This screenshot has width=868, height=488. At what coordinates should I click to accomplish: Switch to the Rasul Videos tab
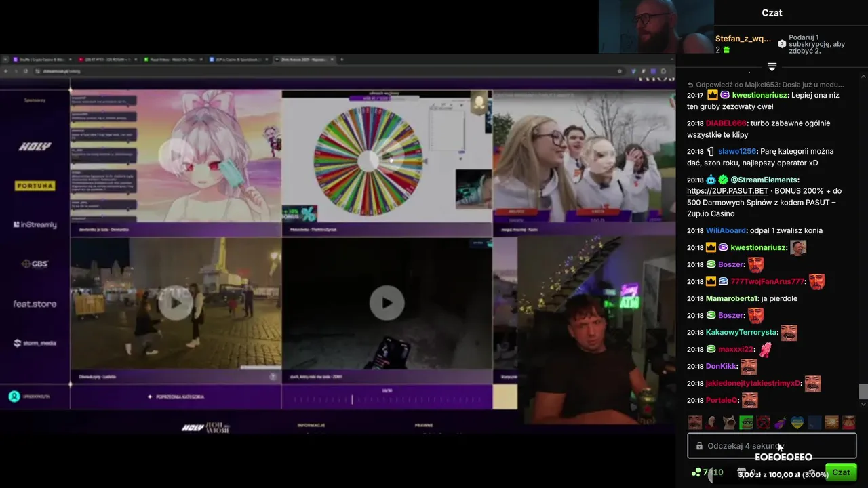[x=172, y=60]
